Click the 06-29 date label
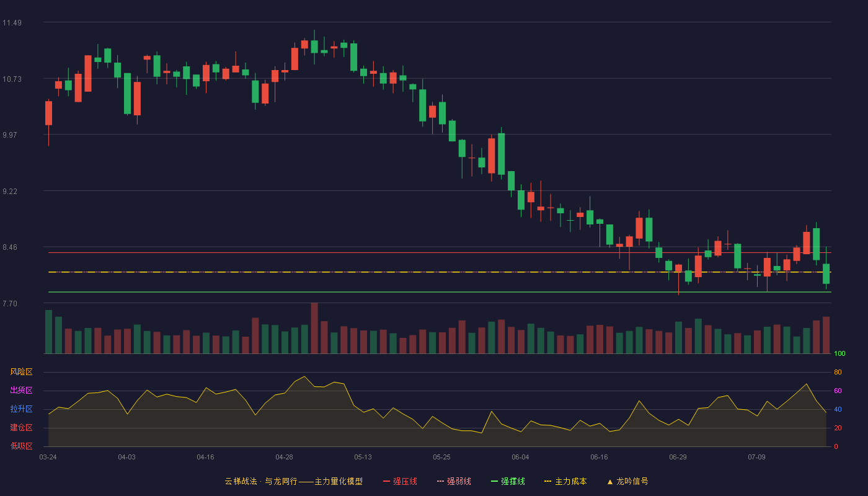868x496 pixels. click(x=678, y=457)
